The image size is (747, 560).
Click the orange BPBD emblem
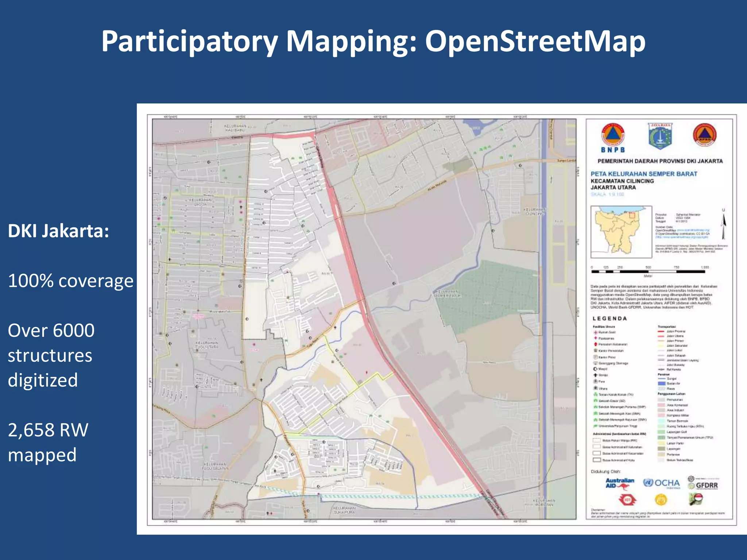coord(705,135)
